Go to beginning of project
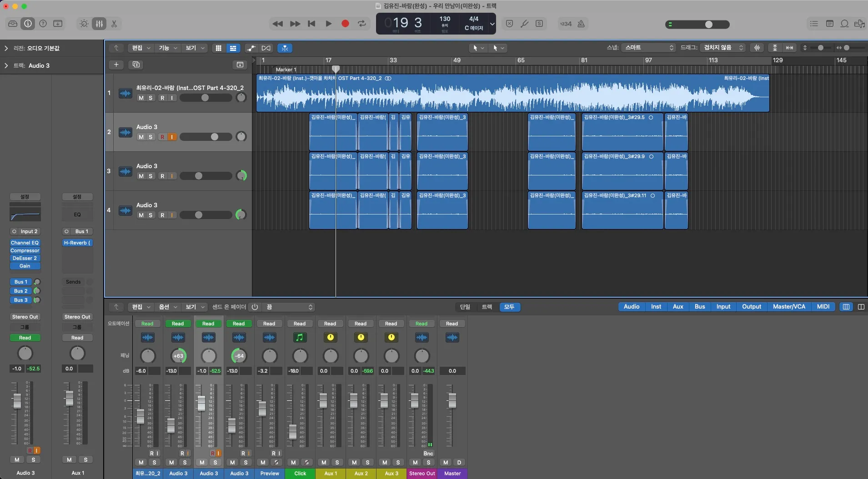 point(311,24)
